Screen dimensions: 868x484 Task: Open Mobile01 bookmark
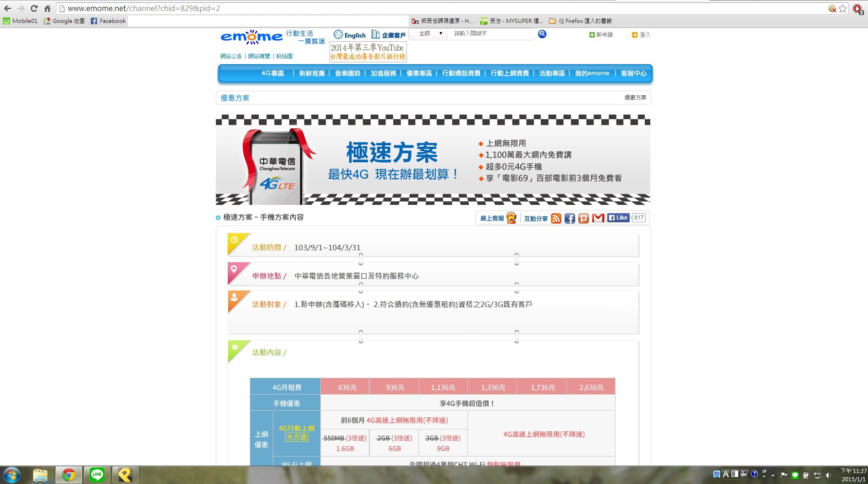point(21,21)
